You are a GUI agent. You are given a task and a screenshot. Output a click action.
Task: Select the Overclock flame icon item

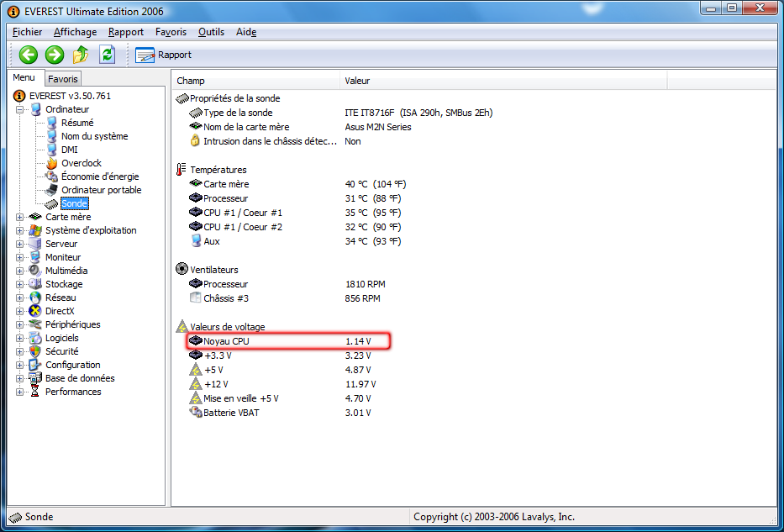tap(81, 163)
